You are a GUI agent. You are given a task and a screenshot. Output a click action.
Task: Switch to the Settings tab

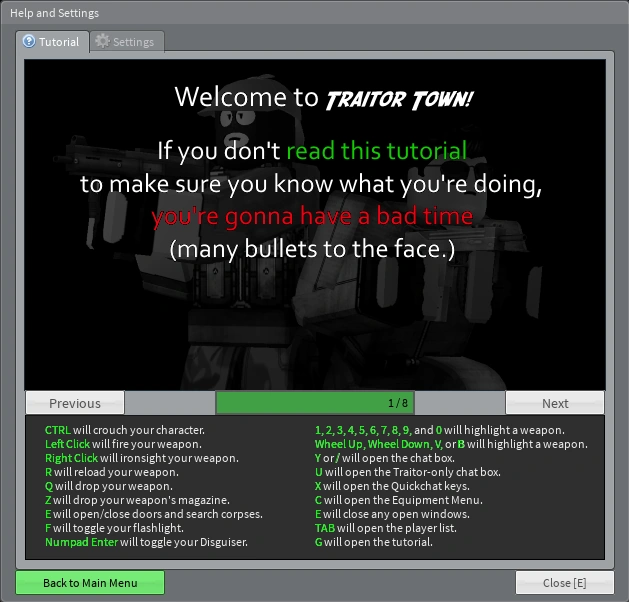(x=127, y=42)
